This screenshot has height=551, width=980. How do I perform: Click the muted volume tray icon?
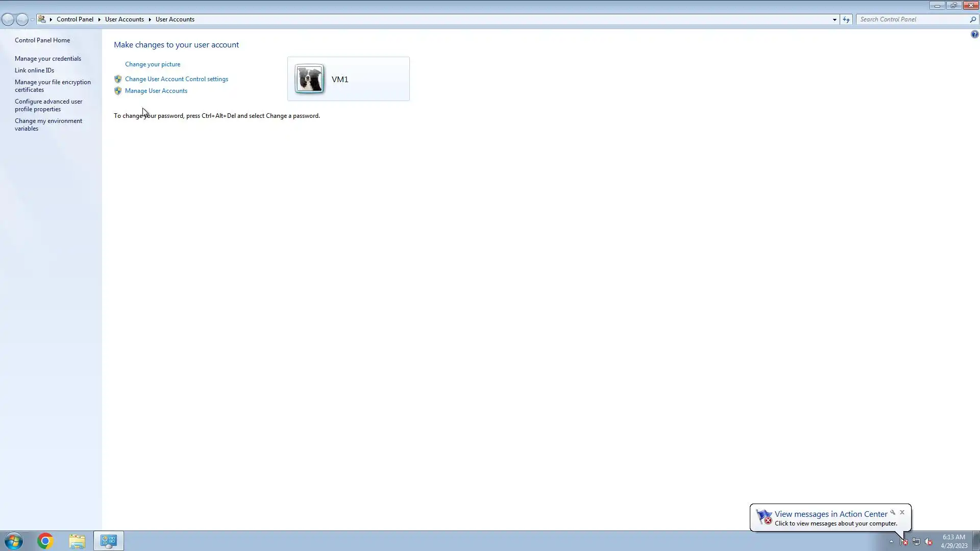(x=928, y=542)
